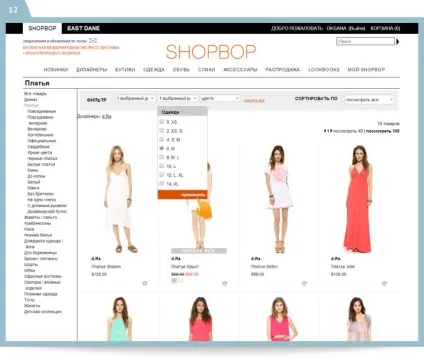424x360 pixels.
Task: Open the ОДЕЖДА menu
Action: click(x=154, y=70)
